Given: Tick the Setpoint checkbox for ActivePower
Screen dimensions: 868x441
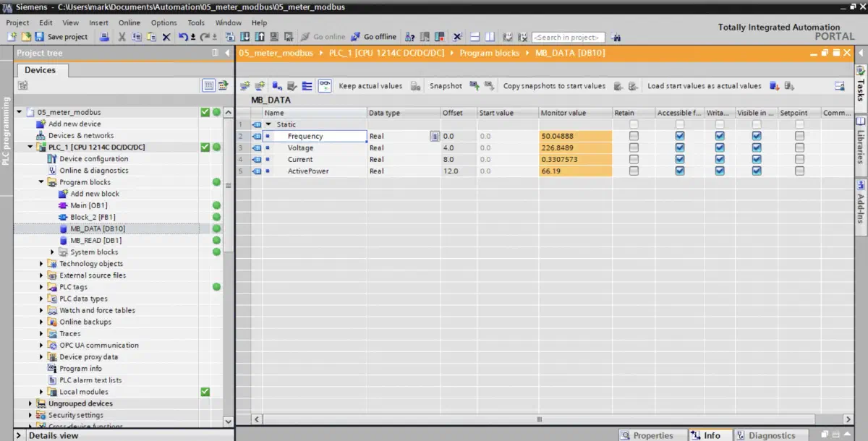Looking at the screenshot, I should pyautogui.click(x=799, y=171).
